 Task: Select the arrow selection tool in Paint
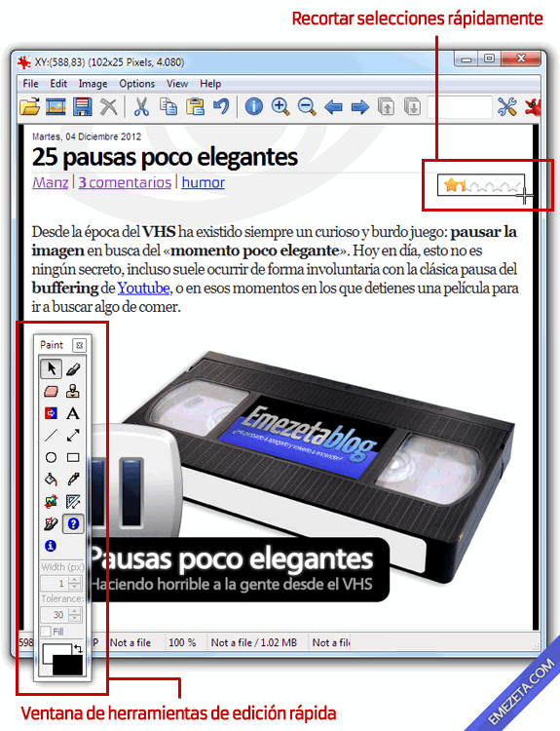tap(51, 368)
